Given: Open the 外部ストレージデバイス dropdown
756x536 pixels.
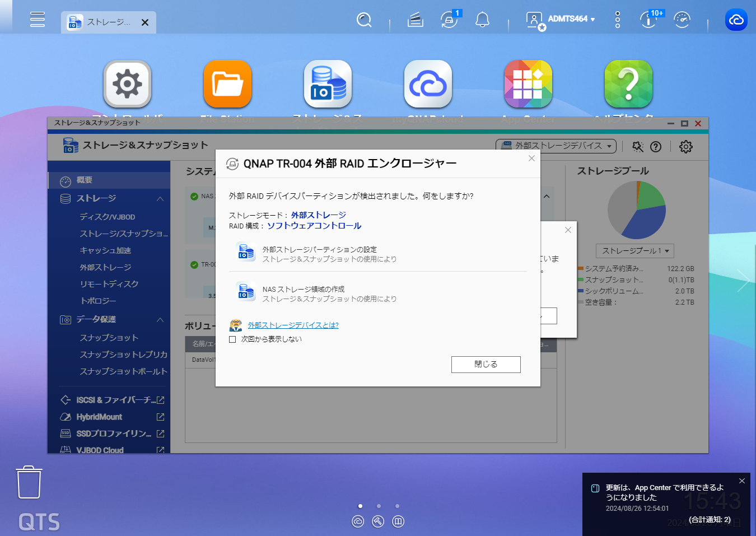Looking at the screenshot, I should (x=556, y=146).
